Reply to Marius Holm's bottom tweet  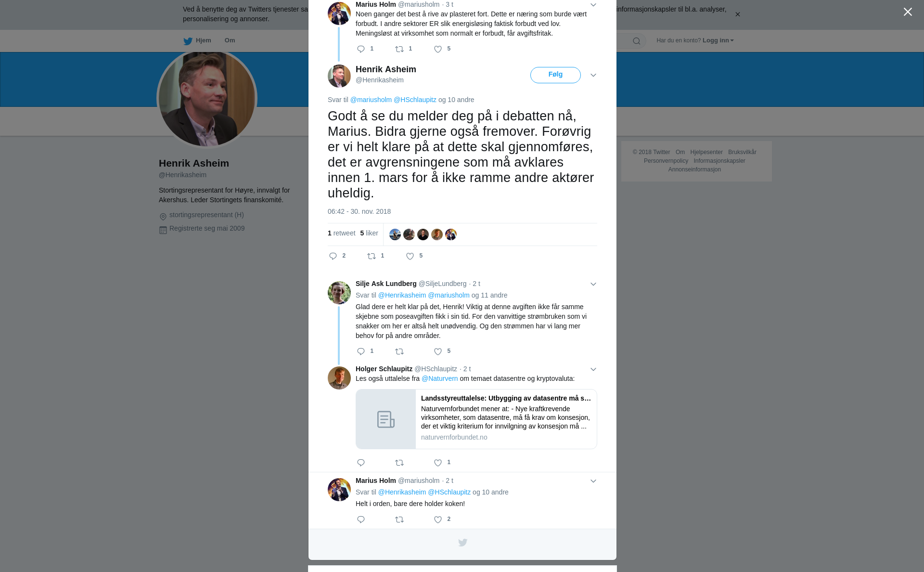click(x=361, y=520)
